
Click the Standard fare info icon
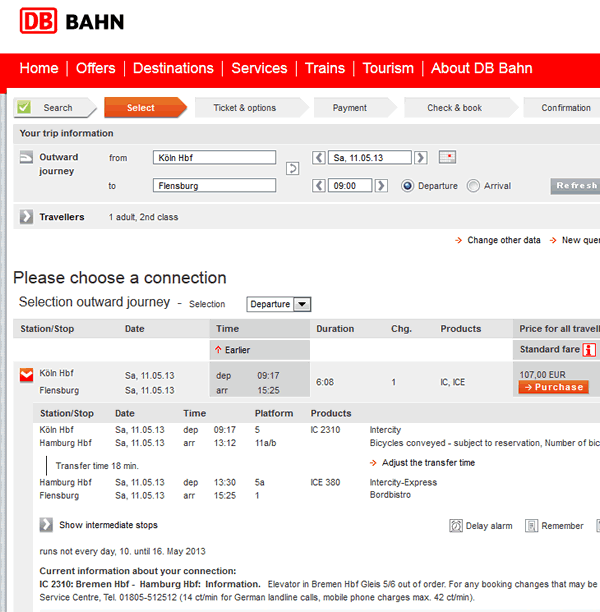pyautogui.click(x=589, y=350)
